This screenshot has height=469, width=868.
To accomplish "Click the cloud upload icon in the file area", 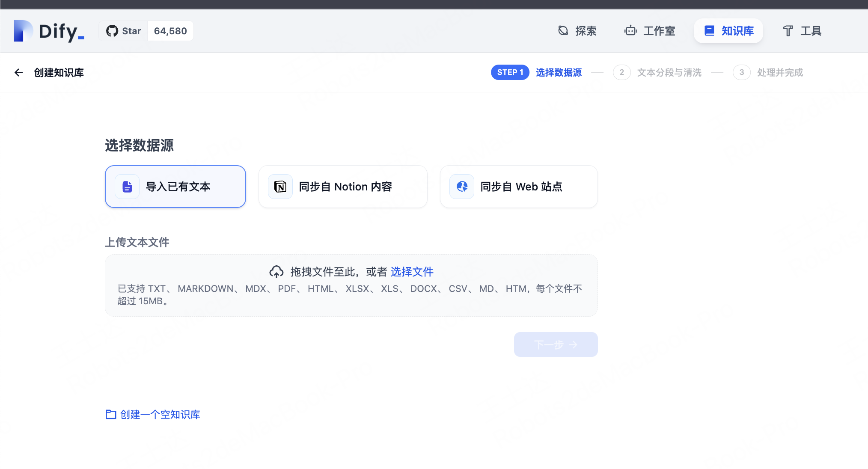I will [277, 271].
